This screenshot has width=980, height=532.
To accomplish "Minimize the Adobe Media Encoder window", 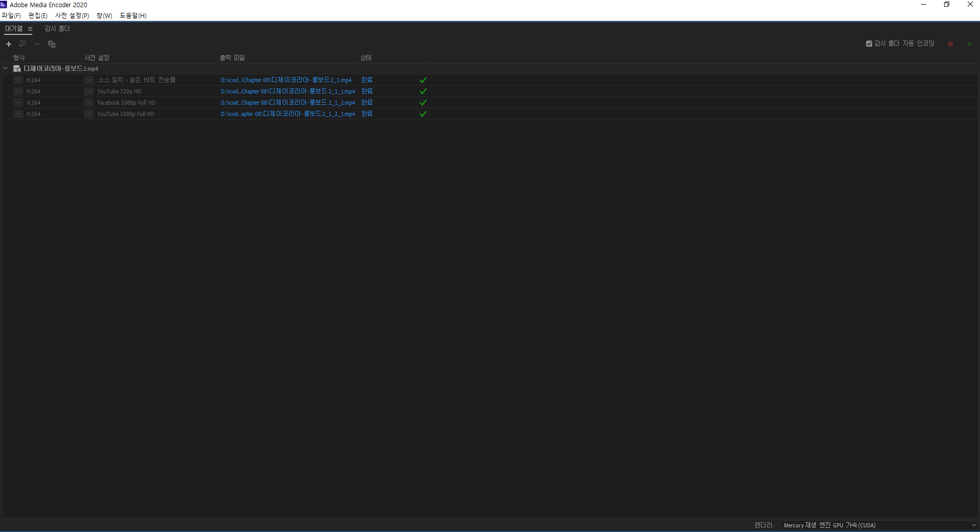I will 924,5.
